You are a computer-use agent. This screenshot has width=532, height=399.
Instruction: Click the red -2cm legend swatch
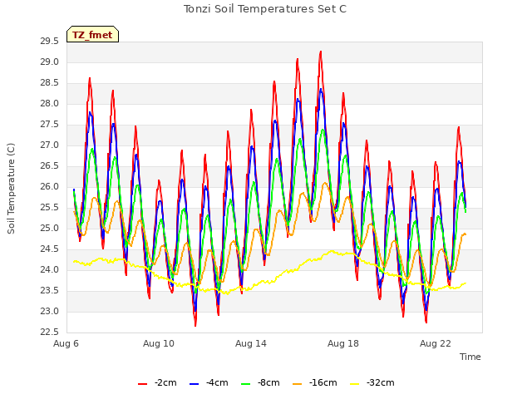pos(142,384)
